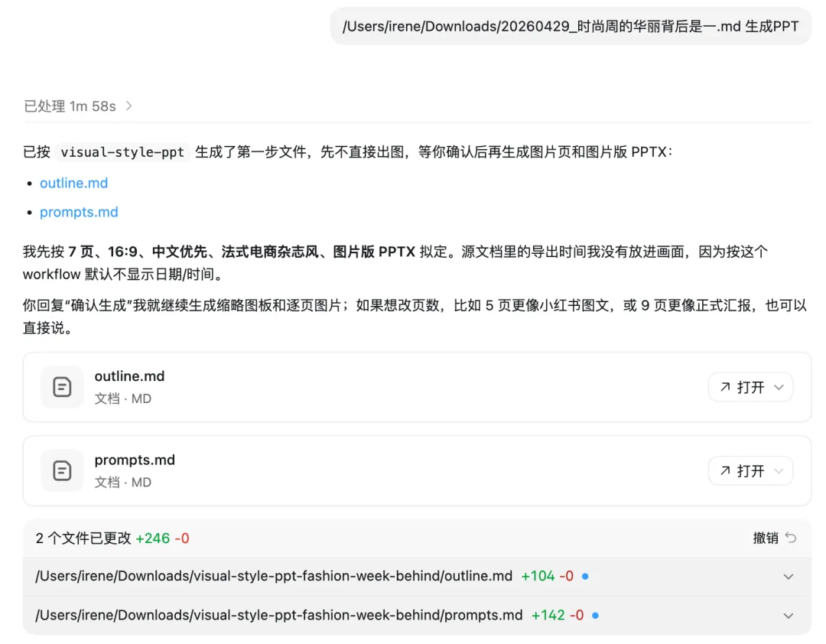
Task: Open the outline.md blue hyperlink in the list
Action: pos(73,183)
